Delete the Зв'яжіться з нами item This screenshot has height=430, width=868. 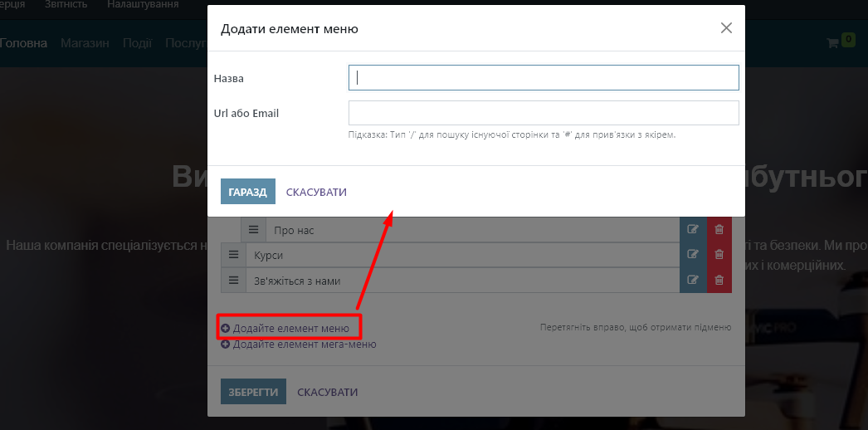click(x=719, y=280)
